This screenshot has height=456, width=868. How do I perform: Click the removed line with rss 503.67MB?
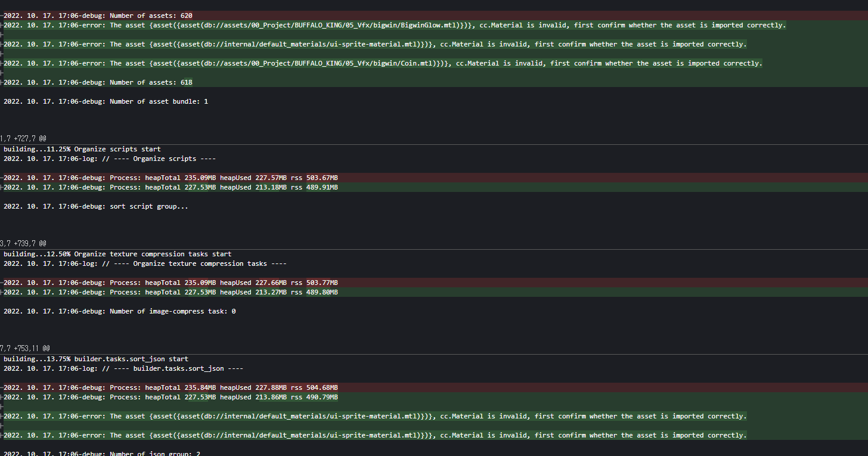(171, 178)
